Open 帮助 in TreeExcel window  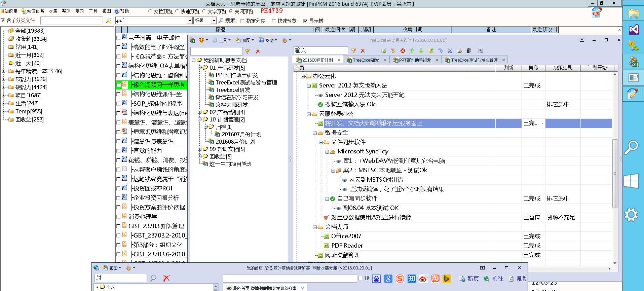(268, 40)
